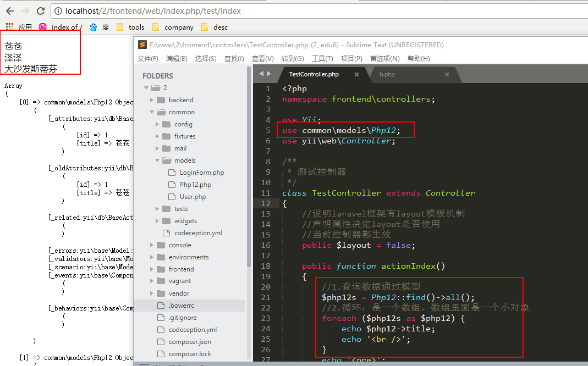Open Php12.php in the sidebar
This screenshot has width=588, height=366.
[x=195, y=185]
